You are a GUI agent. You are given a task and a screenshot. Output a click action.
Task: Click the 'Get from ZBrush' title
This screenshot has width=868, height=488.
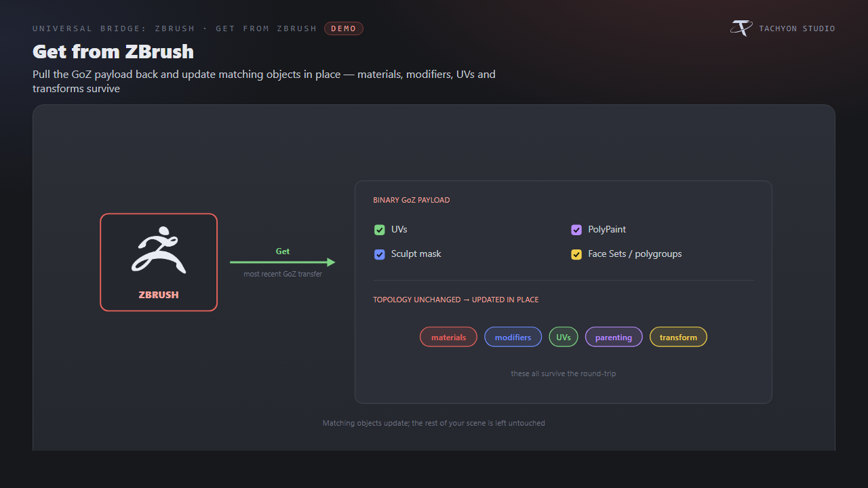click(113, 52)
